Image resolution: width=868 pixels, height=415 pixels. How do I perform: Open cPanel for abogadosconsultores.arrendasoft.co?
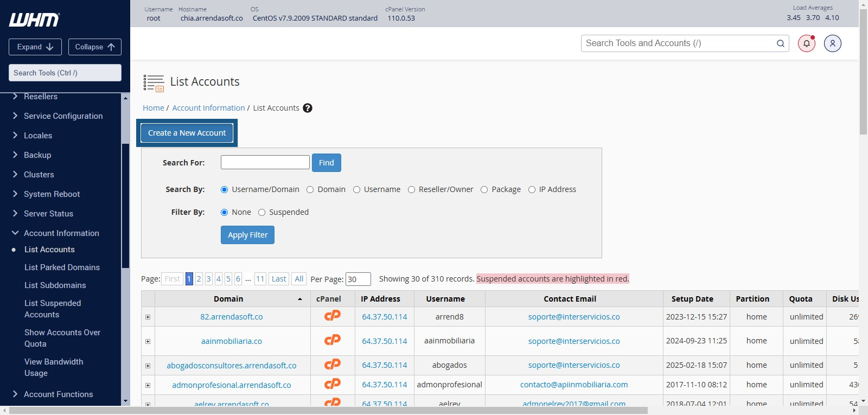coord(332,365)
